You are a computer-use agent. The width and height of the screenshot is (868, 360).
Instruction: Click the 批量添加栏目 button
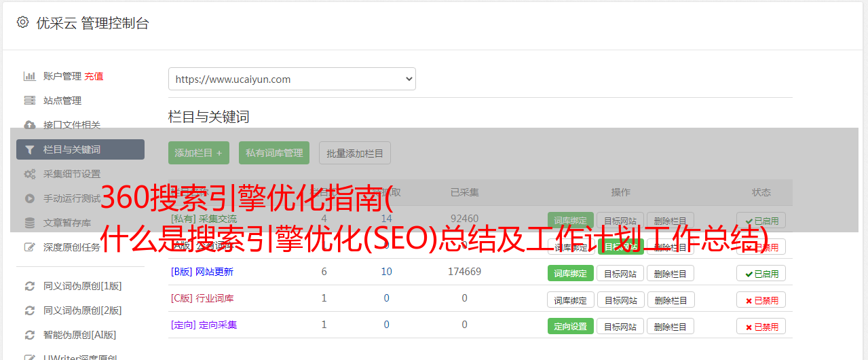tap(355, 153)
